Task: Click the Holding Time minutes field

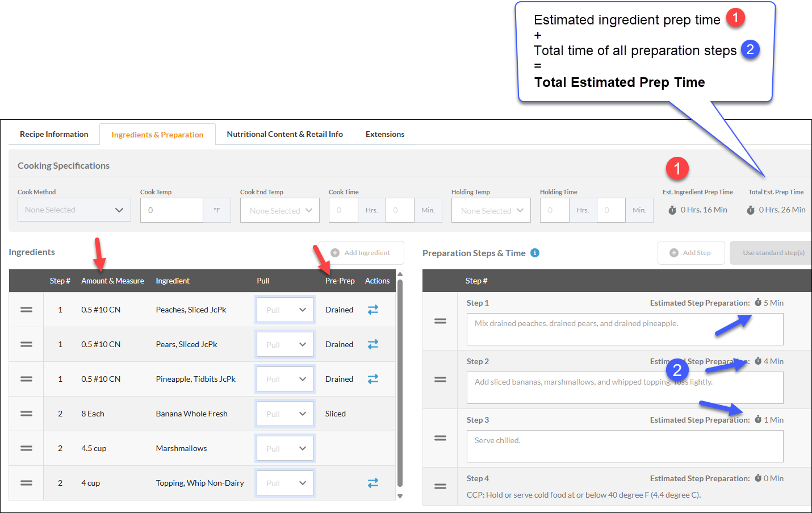Action: [x=611, y=210]
